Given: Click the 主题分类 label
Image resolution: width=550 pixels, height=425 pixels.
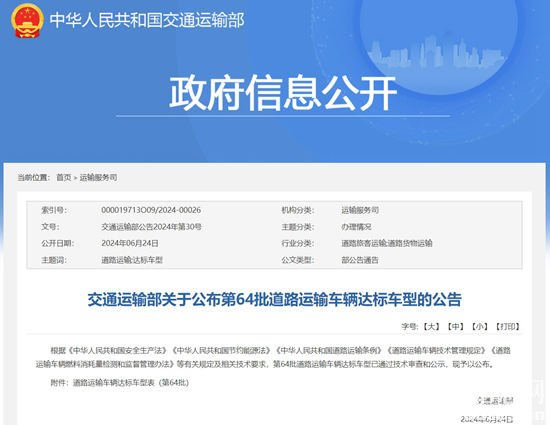Looking at the screenshot, I should coord(298,227).
